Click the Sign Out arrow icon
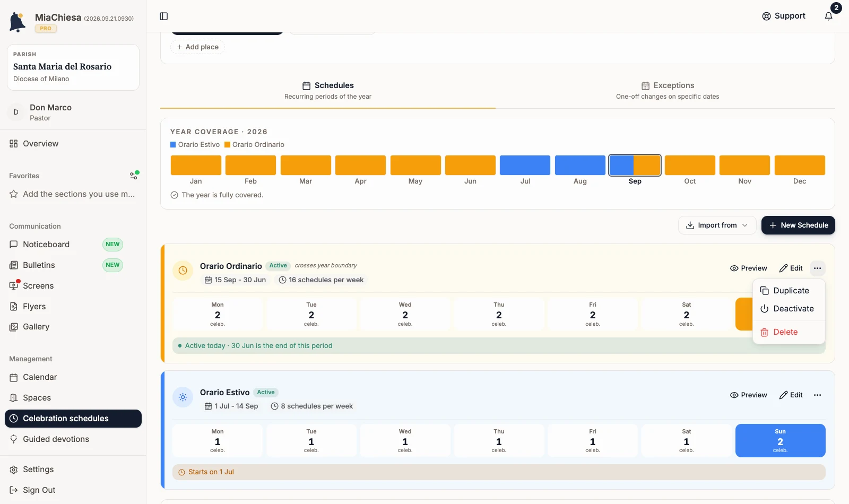Screen dimensions: 849x504 click(x=14, y=490)
